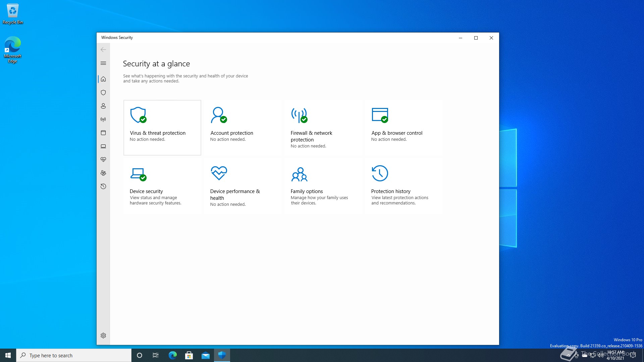Open Device performance & health title

coord(235,195)
